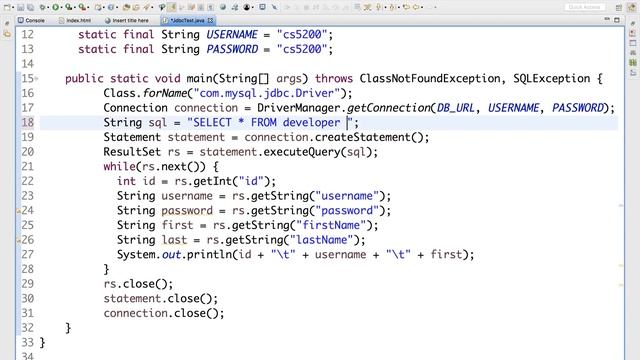The image size is (640, 360).
Task: Click warning marker on line 24
Action: [x=18, y=211]
